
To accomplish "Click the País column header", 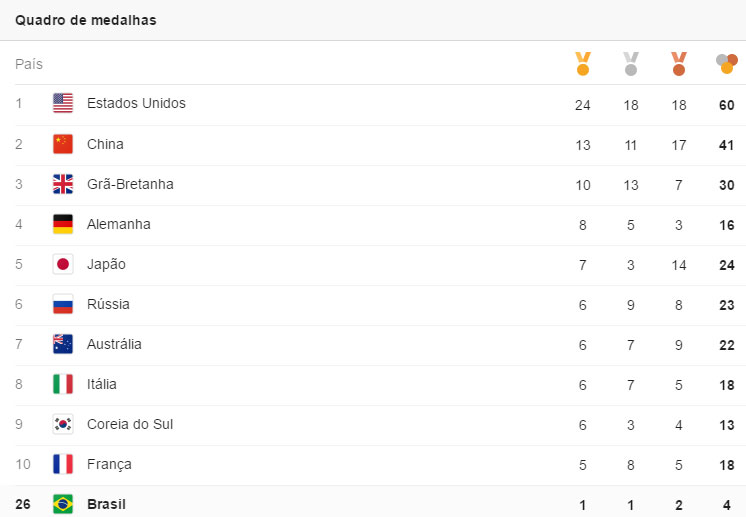I will pos(29,64).
